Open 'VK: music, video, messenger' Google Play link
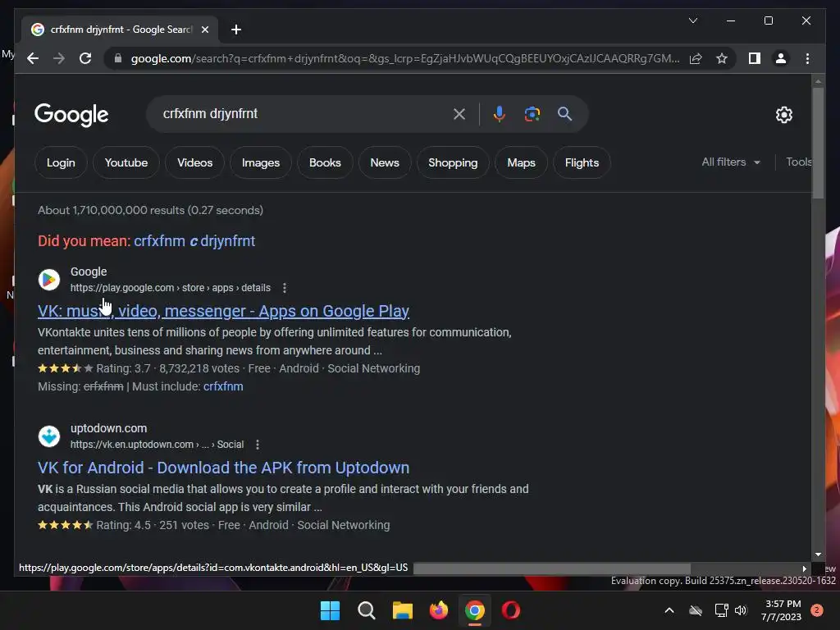The image size is (840, 630). 223,311
